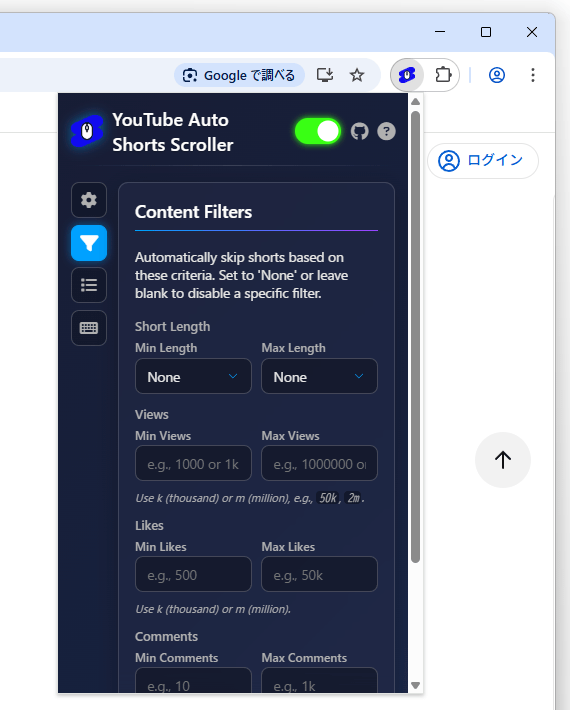Click the popup scrollbar up arrow
The height and width of the screenshot is (710, 570).
click(x=415, y=102)
